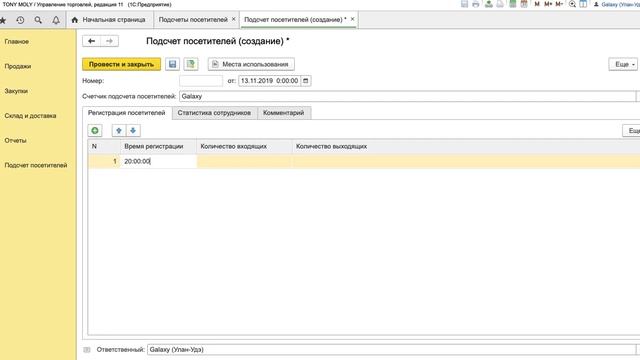The image size is (640, 360).
Task: Click the date field 13.11.2019
Action: (x=269, y=81)
